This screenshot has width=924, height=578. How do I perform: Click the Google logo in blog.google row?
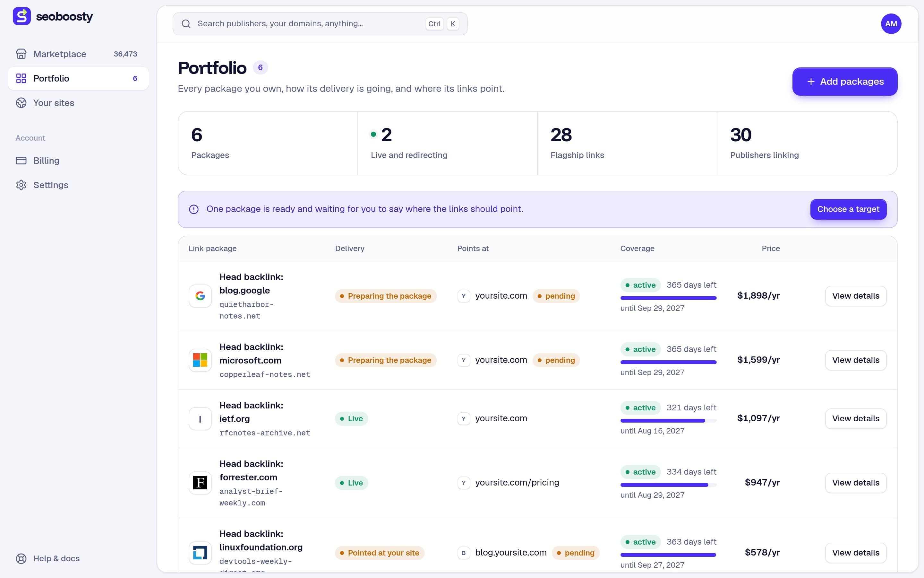[200, 296]
